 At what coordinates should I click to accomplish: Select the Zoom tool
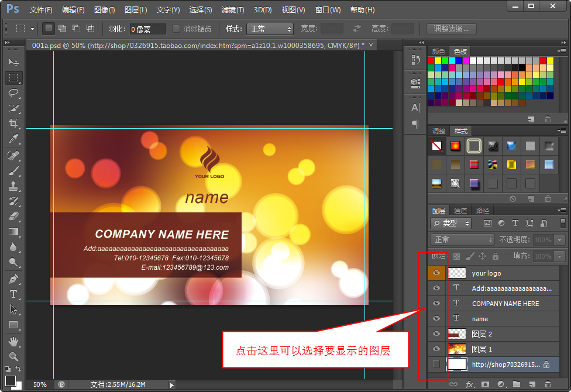click(x=13, y=356)
